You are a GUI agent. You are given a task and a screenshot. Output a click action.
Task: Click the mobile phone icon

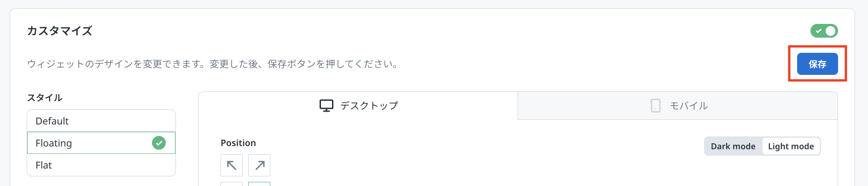tap(655, 106)
